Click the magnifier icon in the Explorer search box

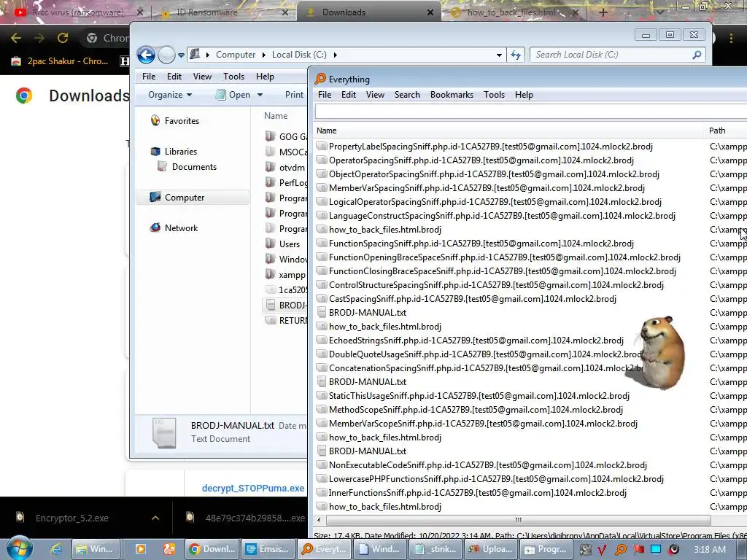click(x=697, y=55)
